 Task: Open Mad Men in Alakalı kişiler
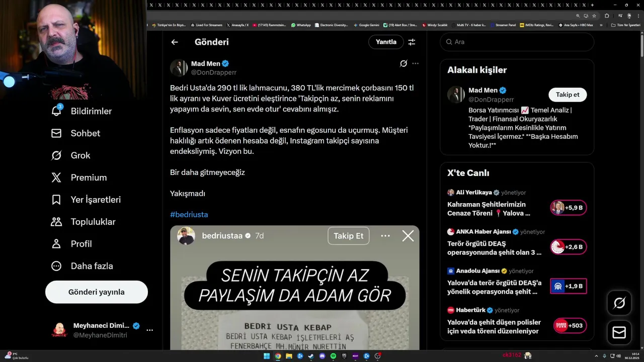483,90
